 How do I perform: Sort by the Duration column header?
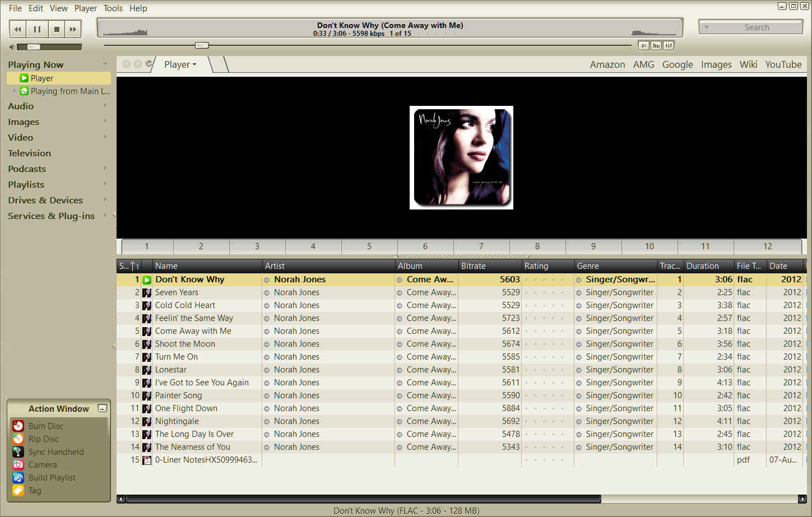(x=708, y=266)
